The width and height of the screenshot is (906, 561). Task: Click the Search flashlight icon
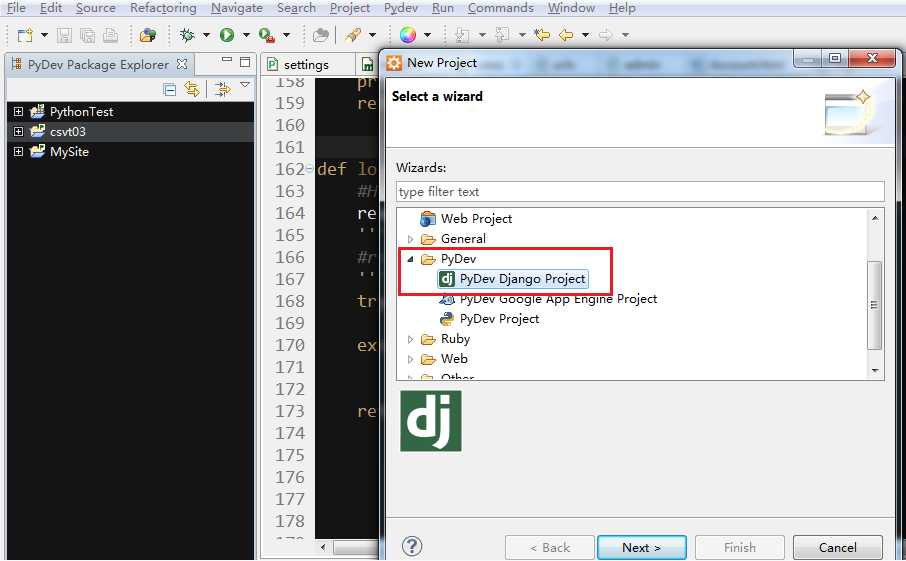[352, 35]
